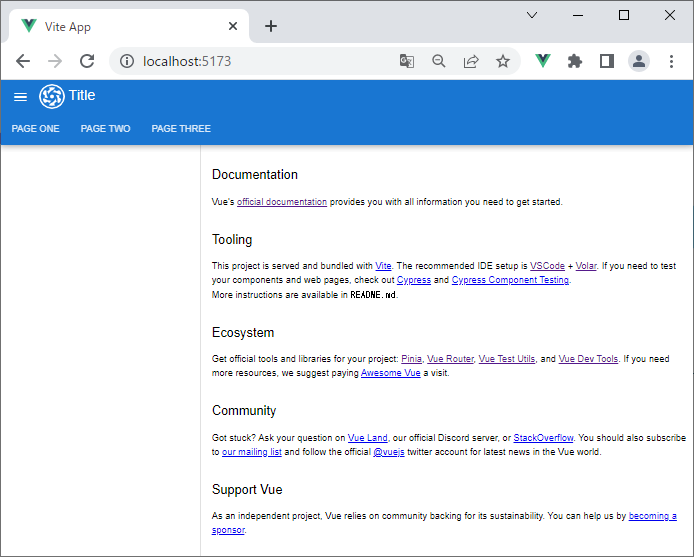Image resolution: width=694 pixels, height=557 pixels.
Task: Visit the Awesome Vue link
Action: coord(391,373)
